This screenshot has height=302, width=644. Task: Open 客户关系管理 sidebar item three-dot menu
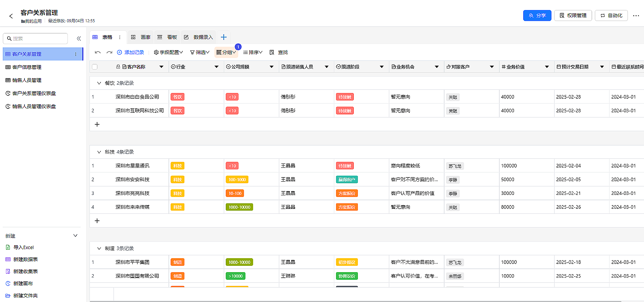76,54
